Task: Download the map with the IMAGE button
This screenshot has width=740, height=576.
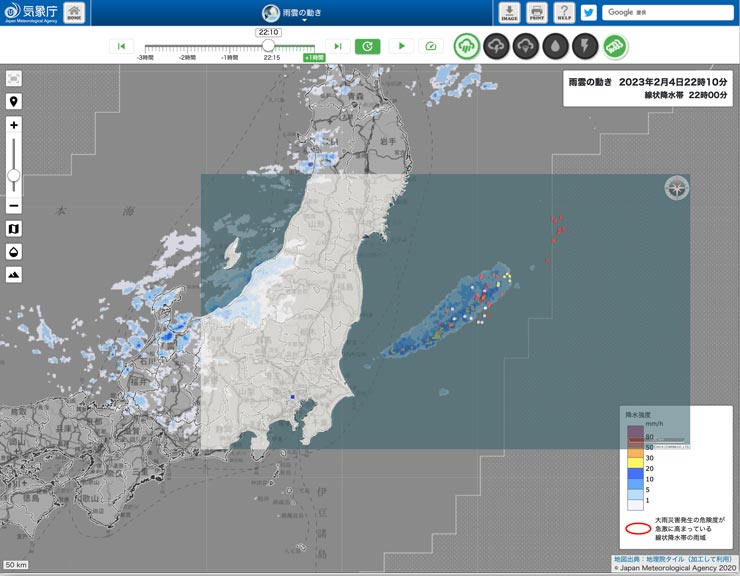Action: coord(509,12)
